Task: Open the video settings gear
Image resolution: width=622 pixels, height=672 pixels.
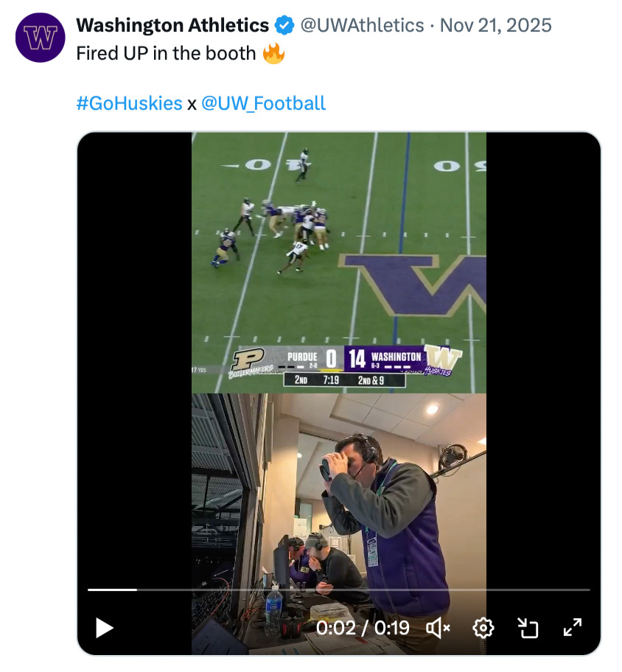Action: (x=483, y=628)
